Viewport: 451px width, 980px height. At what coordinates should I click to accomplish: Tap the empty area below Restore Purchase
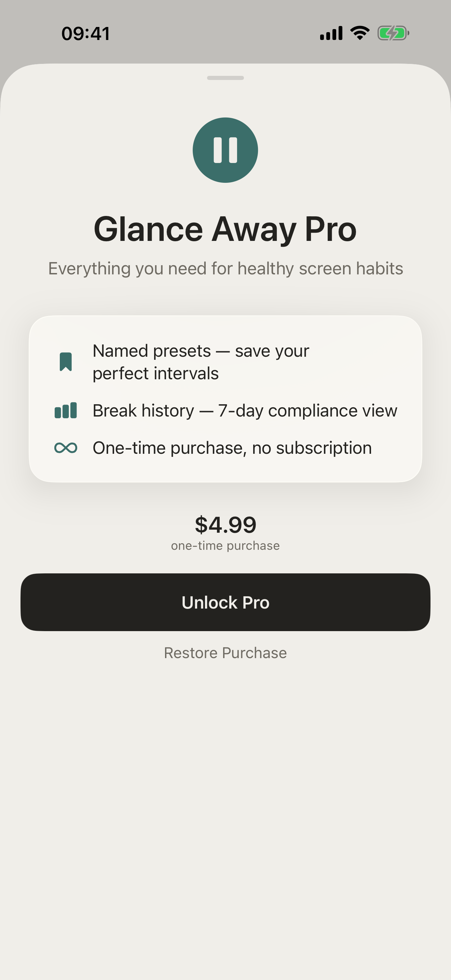225,818
